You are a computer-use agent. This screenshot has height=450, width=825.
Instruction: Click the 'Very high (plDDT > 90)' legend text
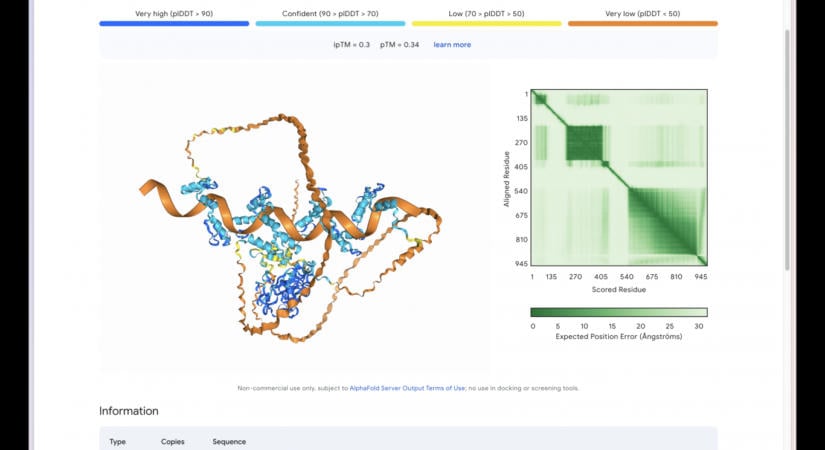pyautogui.click(x=174, y=14)
